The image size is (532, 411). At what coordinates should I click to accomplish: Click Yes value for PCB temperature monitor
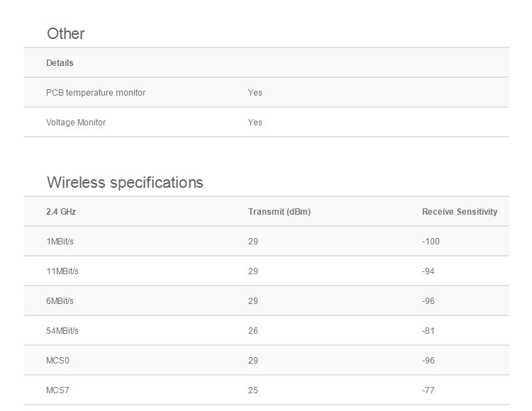click(255, 93)
